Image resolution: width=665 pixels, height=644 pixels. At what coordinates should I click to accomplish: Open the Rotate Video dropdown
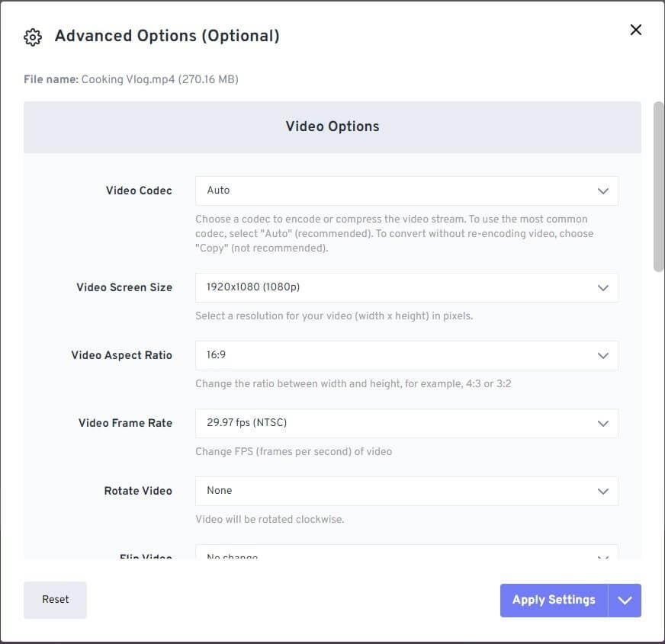click(406, 491)
